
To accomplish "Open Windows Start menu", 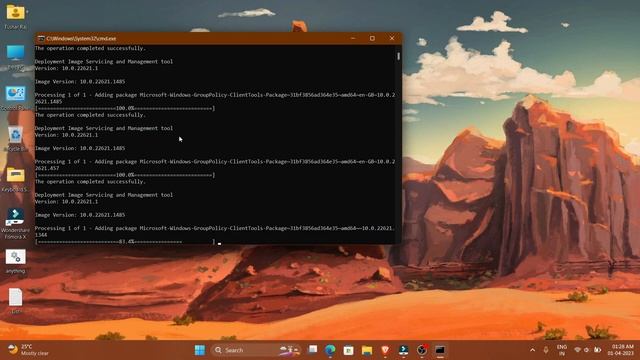I will click(200, 350).
